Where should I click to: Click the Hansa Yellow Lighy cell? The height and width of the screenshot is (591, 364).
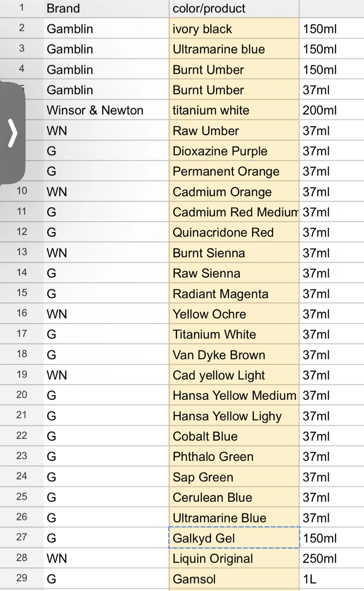click(x=234, y=416)
